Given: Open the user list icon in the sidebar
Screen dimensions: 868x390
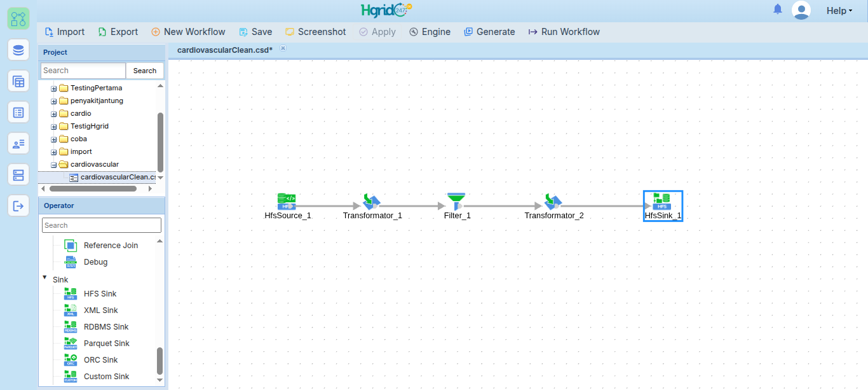Looking at the screenshot, I should (x=18, y=143).
